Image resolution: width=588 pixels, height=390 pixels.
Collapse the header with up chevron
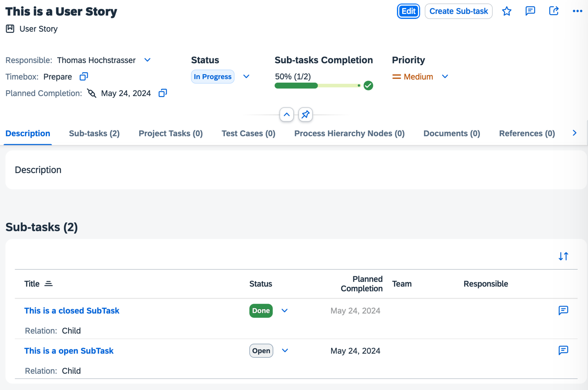click(x=287, y=115)
